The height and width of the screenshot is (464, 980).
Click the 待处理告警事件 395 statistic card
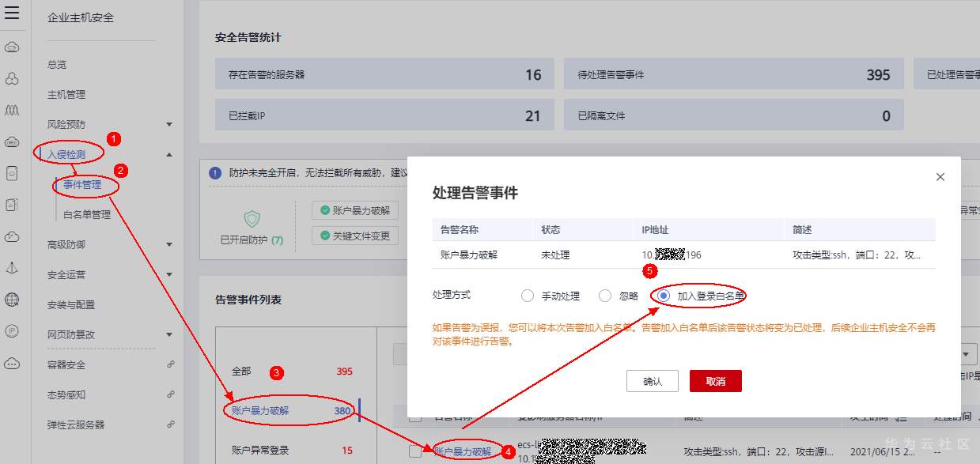click(x=734, y=74)
